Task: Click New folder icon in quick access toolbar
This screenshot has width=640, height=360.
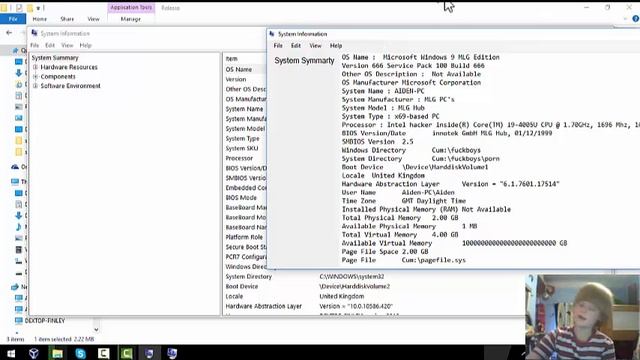Action: pos(30,8)
